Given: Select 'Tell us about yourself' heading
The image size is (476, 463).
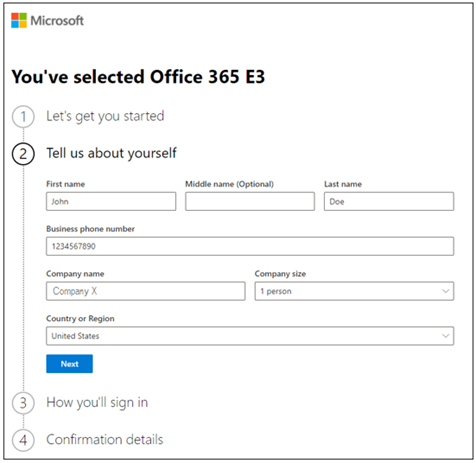Looking at the screenshot, I should 111,153.
